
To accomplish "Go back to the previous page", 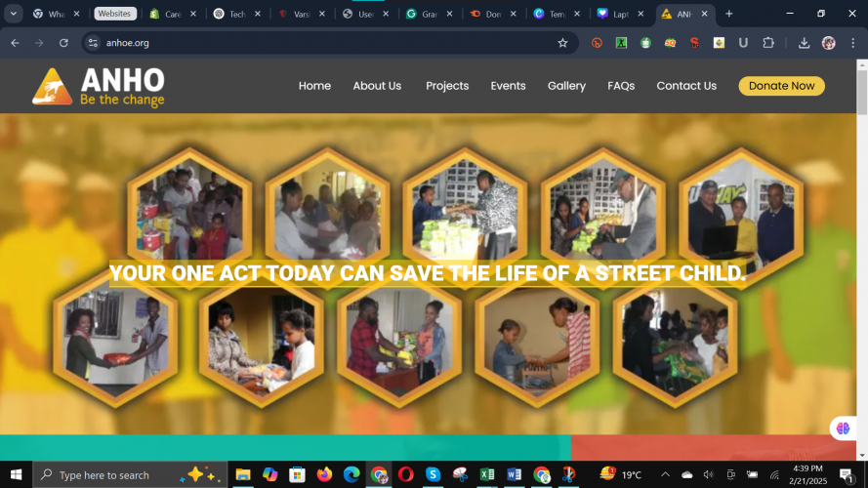I will coord(15,43).
